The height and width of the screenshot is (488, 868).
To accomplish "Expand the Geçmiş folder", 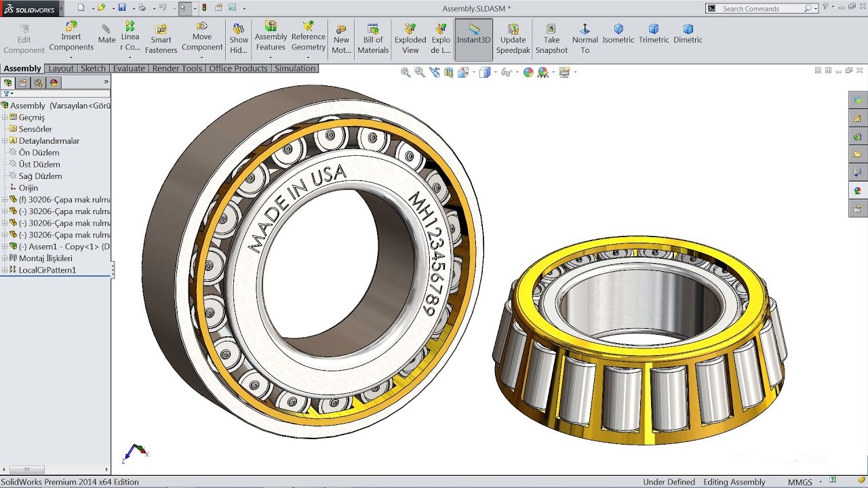I will (x=6, y=117).
